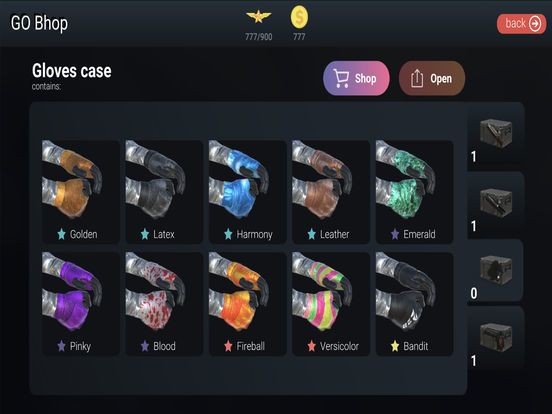Image resolution: width=552 pixels, height=414 pixels.
Task: Select the top case icon in sidebar
Action: point(496,134)
